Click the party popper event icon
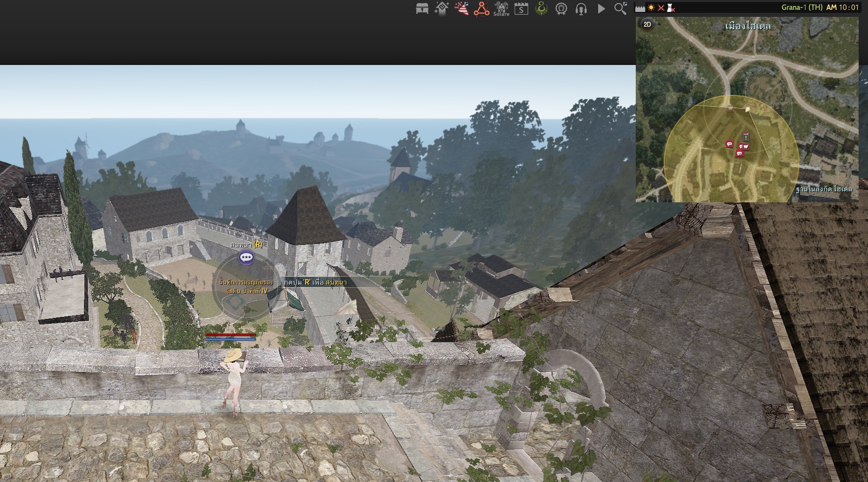This screenshot has width=868, height=482. (x=462, y=8)
